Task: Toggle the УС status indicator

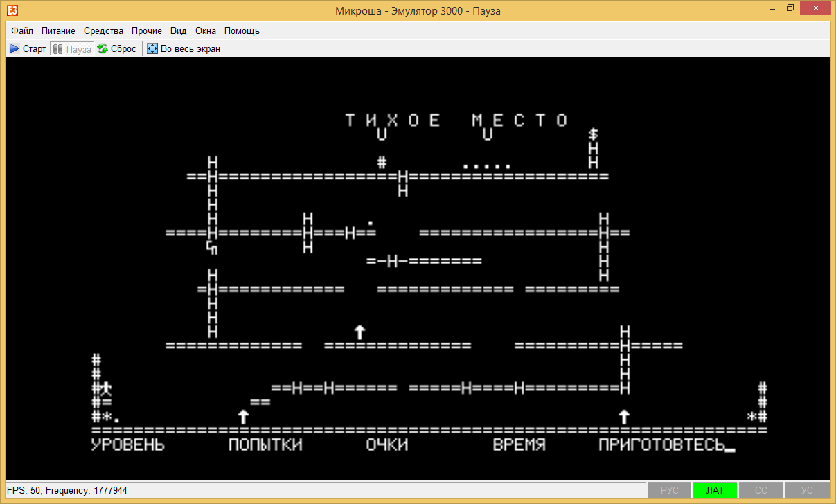Action: pos(807,490)
